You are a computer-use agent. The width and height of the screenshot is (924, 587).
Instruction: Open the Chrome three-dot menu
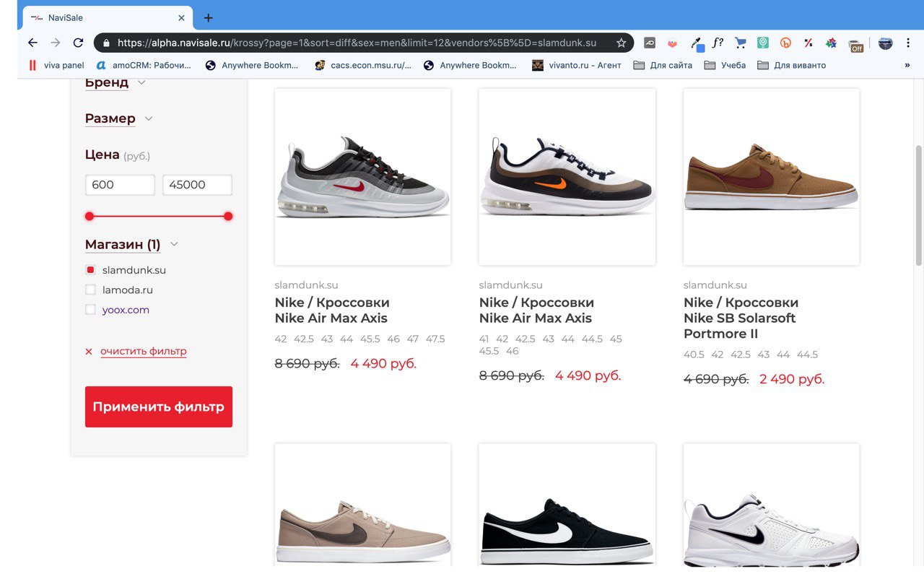[x=908, y=43]
